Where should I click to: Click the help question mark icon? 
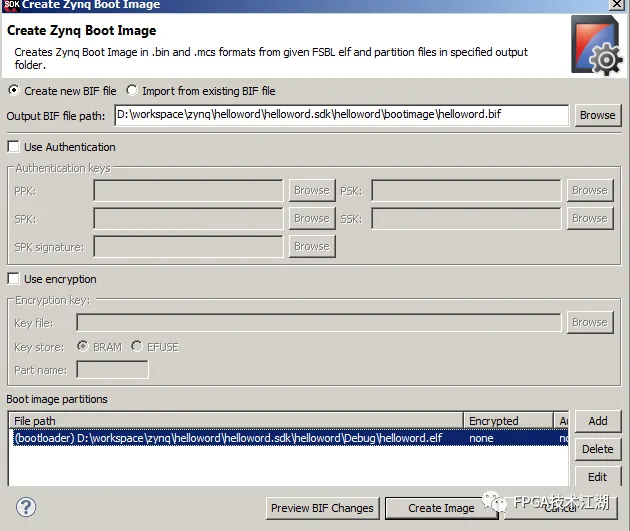(x=27, y=507)
